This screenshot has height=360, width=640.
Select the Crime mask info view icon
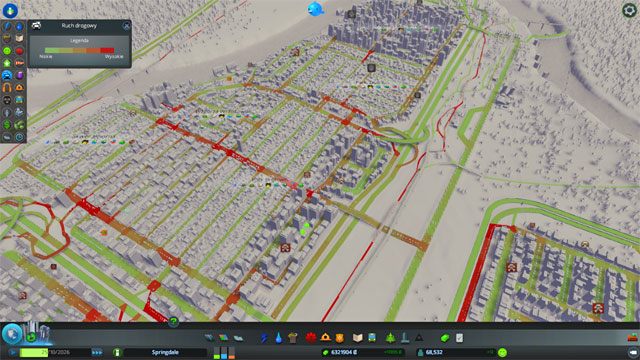[x=7, y=100]
